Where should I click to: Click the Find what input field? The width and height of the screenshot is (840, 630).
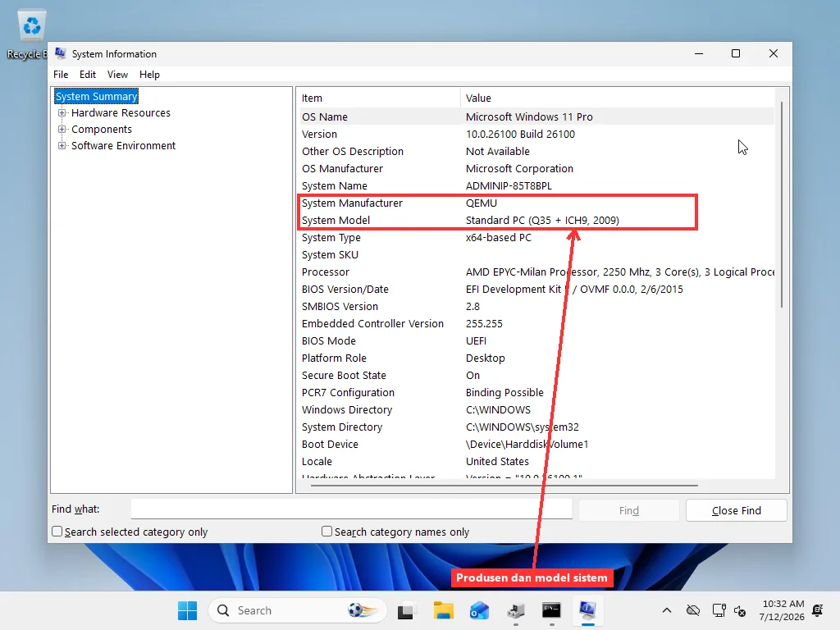(x=351, y=509)
